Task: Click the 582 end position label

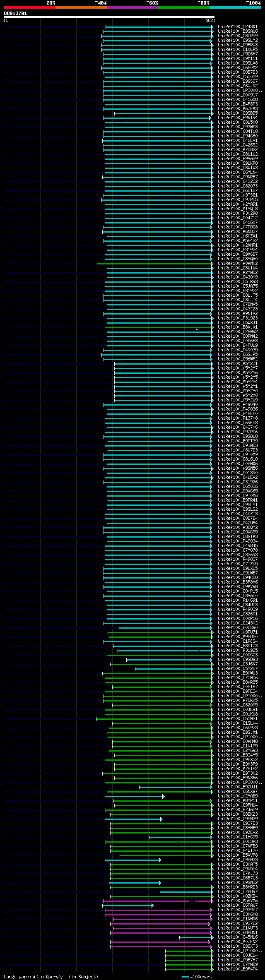Action: 209,20
